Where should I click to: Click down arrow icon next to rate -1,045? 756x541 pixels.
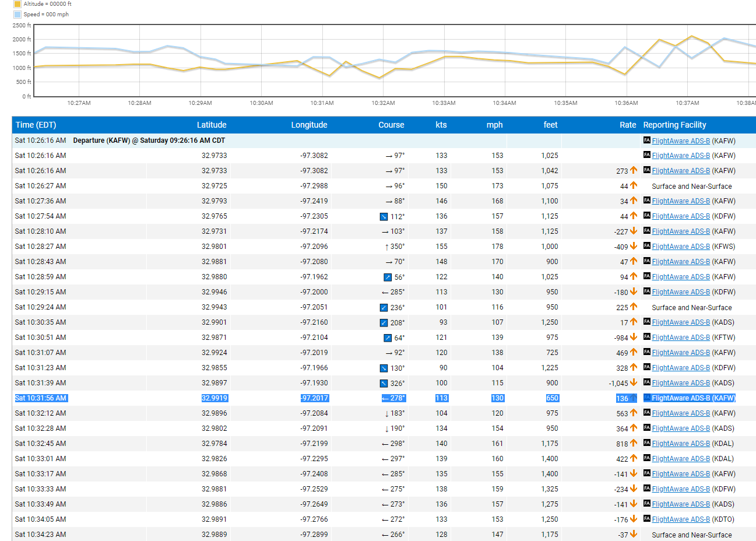click(634, 382)
